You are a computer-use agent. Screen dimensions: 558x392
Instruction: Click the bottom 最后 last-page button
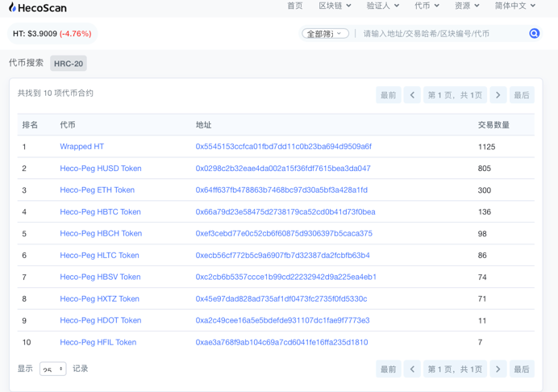pos(522,369)
